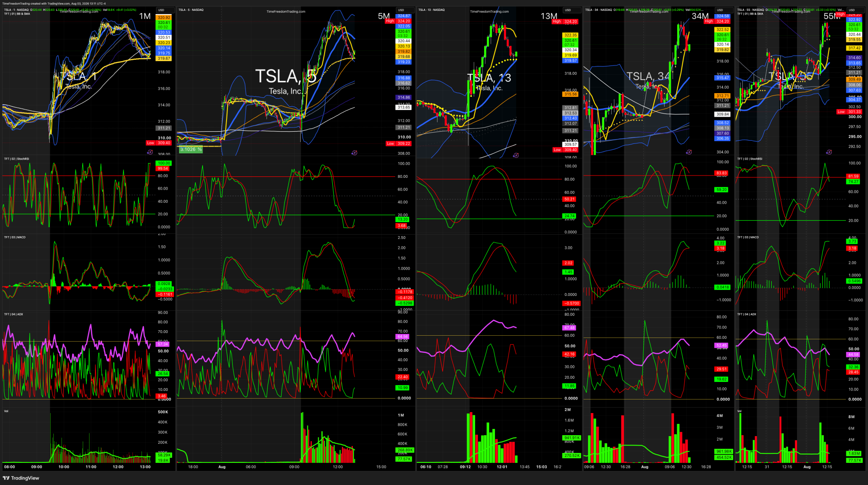Select 'TFT | 02 | StochRSI' legend in 55M chart
Image resolution: width=868 pixels, height=485 pixels.
(x=750, y=159)
